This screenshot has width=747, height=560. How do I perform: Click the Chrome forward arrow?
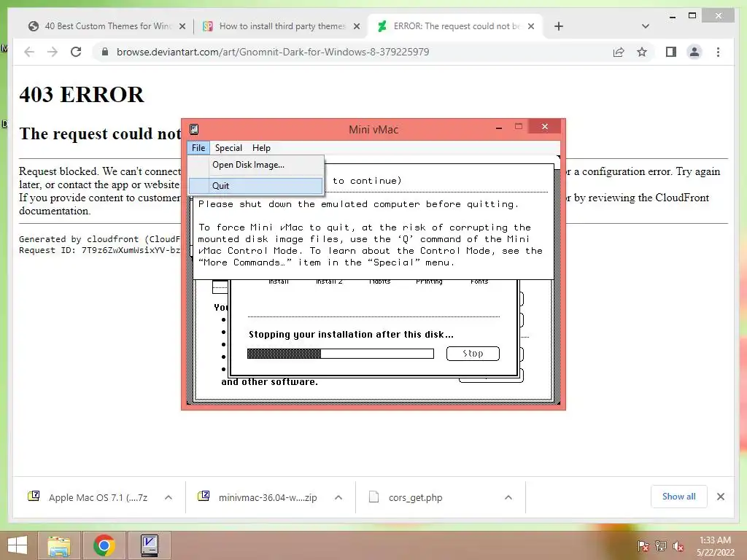(x=53, y=52)
